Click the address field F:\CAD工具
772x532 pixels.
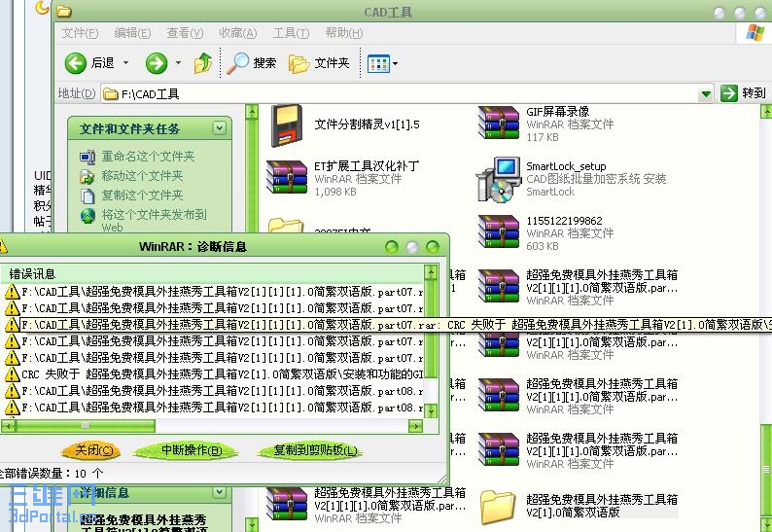401,93
